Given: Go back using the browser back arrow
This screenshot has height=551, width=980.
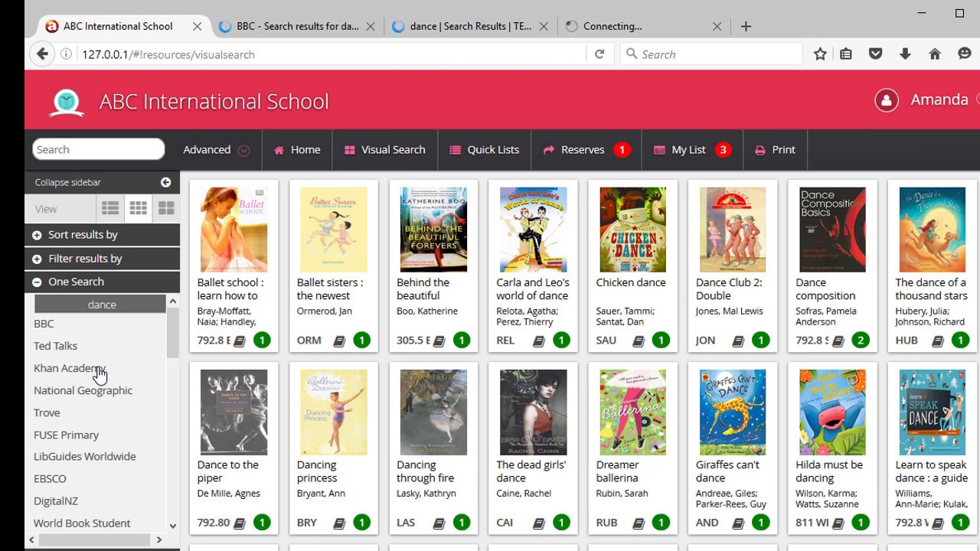Looking at the screenshot, I should point(42,54).
